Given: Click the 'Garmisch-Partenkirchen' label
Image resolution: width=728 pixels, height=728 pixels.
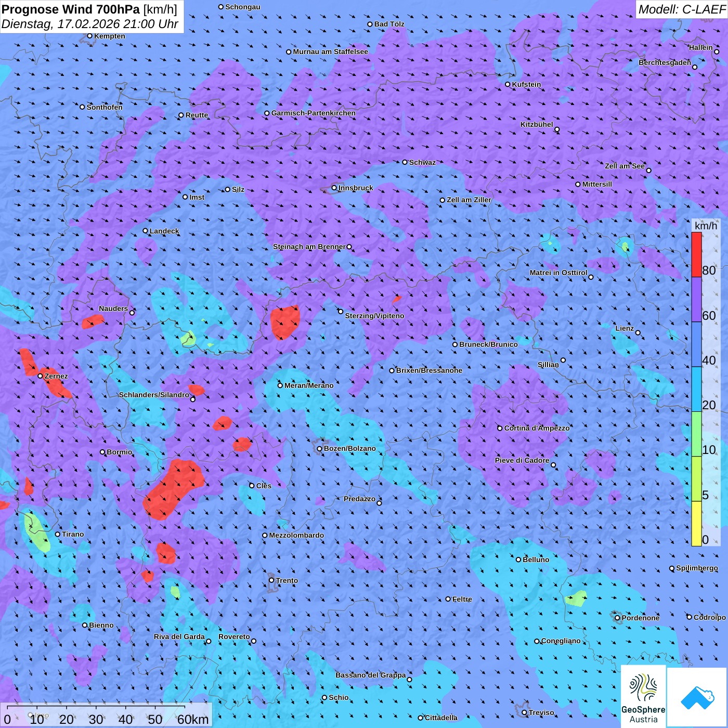Looking at the screenshot, I should pyautogui.click(x=314, y=113).
